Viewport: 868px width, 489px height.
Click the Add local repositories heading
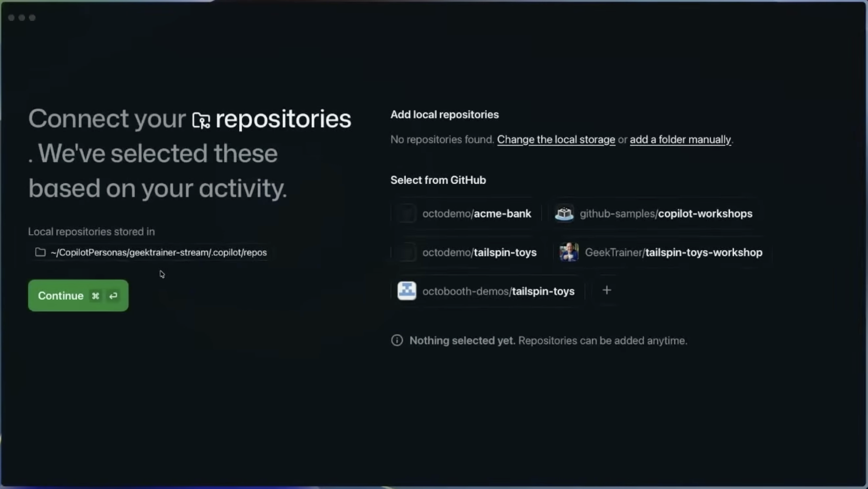click(444, 115)
